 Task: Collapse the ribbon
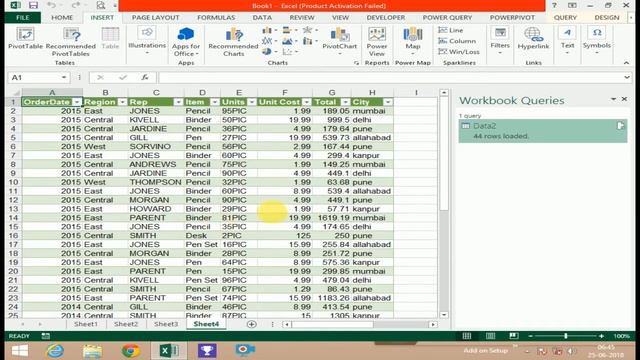click(x=626, y=63)
